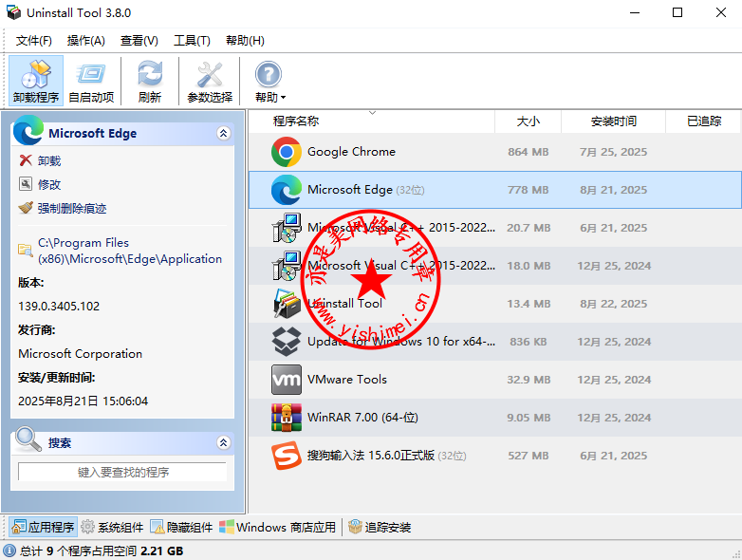Click 卸载 to uninstall Microsoft Edge
The image size is (742, 560).
point(49,161)
